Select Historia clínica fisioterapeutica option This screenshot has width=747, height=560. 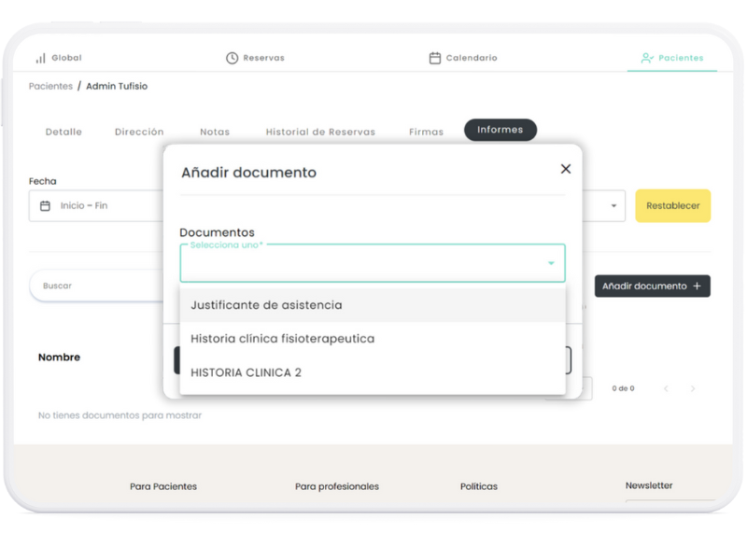373,339
